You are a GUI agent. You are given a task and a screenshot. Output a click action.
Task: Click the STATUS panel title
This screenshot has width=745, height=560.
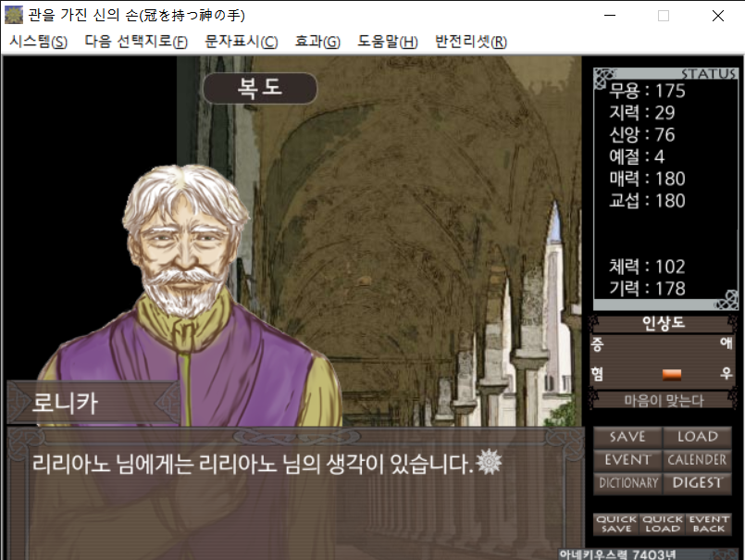pos(708,74)
